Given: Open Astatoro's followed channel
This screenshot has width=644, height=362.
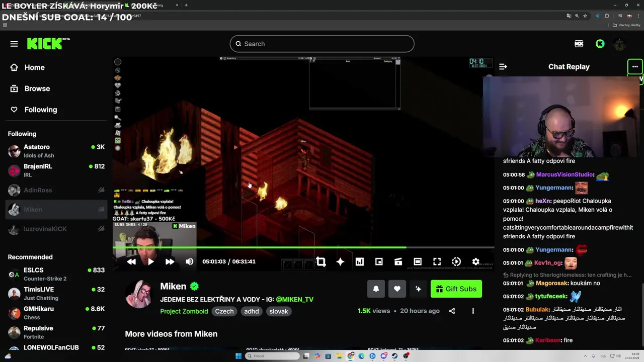Looking at the screenshot, I should [56, 151].
